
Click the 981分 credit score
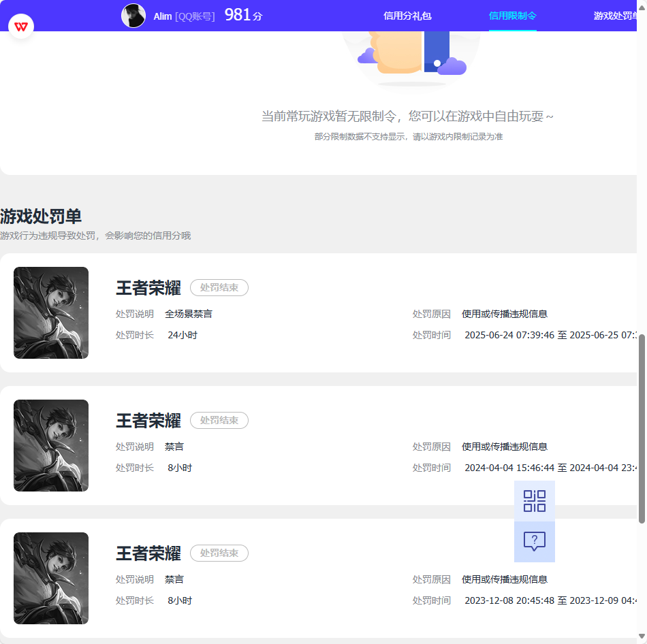click(x=243, y=15)
